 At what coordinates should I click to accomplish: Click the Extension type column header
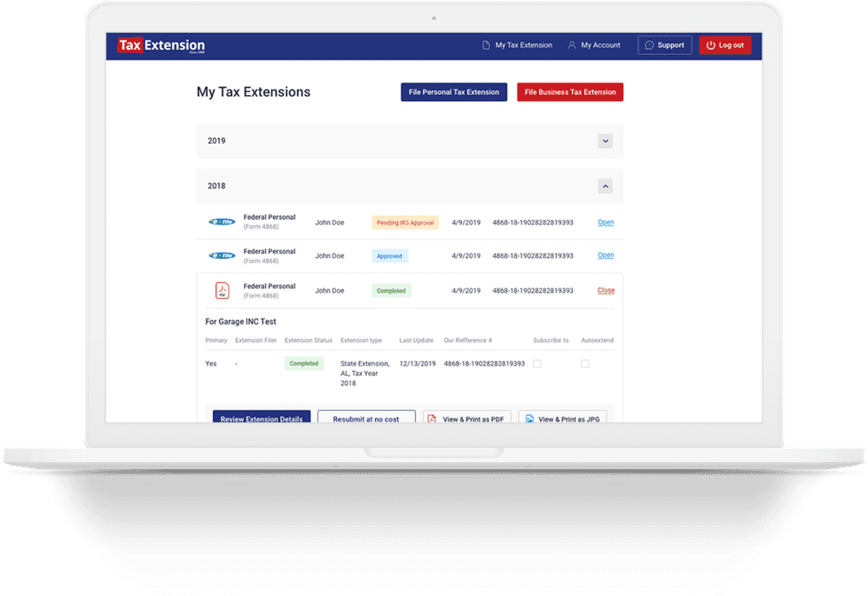coord(361,340)
